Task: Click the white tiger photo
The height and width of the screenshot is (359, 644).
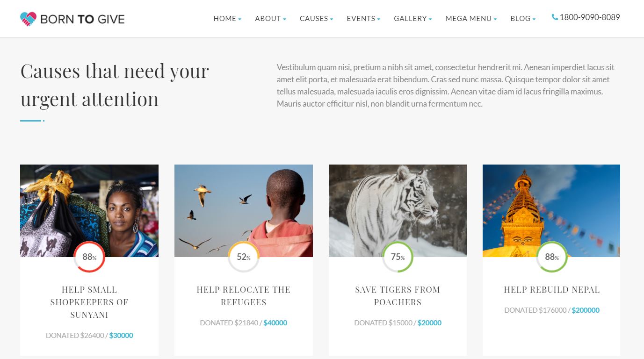Action: click(398, 211)
